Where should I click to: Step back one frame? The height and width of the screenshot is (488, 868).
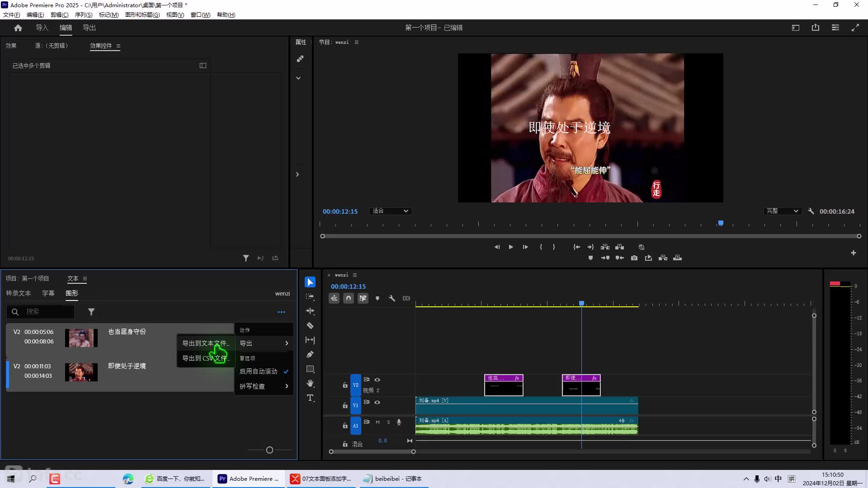497,247
